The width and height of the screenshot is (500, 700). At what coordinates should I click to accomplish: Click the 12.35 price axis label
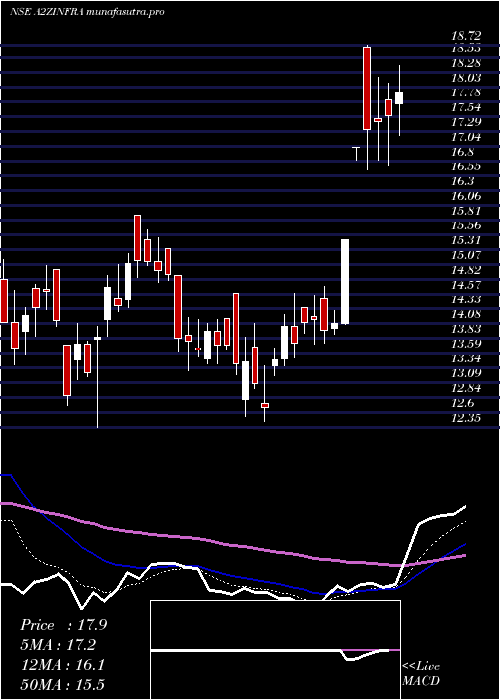(x=466, y=418)
